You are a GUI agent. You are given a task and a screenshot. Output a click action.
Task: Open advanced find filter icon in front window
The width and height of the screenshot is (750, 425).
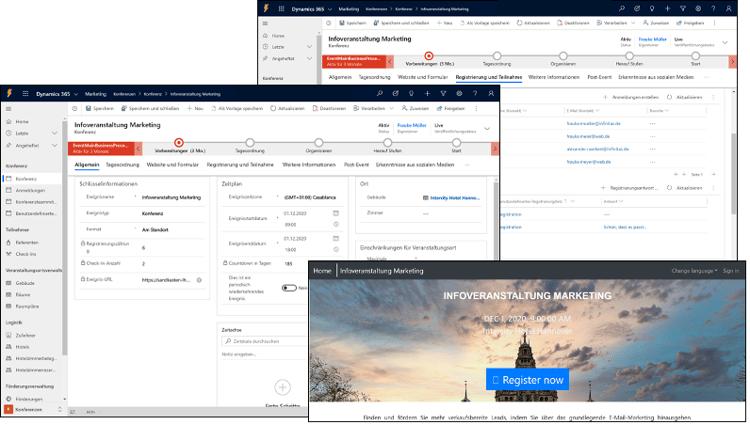click(x=443, y=94)
